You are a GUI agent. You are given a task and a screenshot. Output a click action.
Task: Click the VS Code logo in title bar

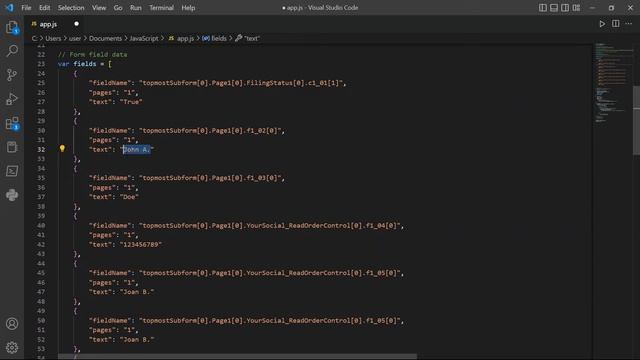tap(9, 8)
